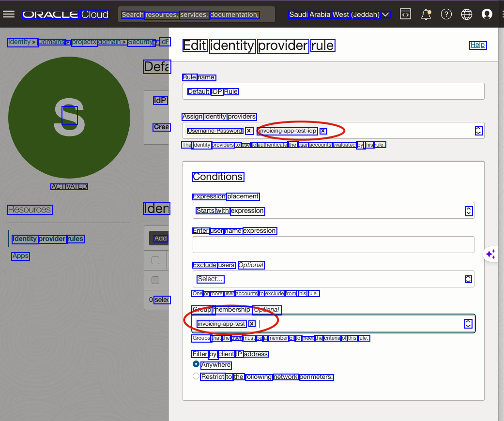Screen dimensions: 504x421
Task: Select Restrict to the following network perimeters
Action: [196, 376]
